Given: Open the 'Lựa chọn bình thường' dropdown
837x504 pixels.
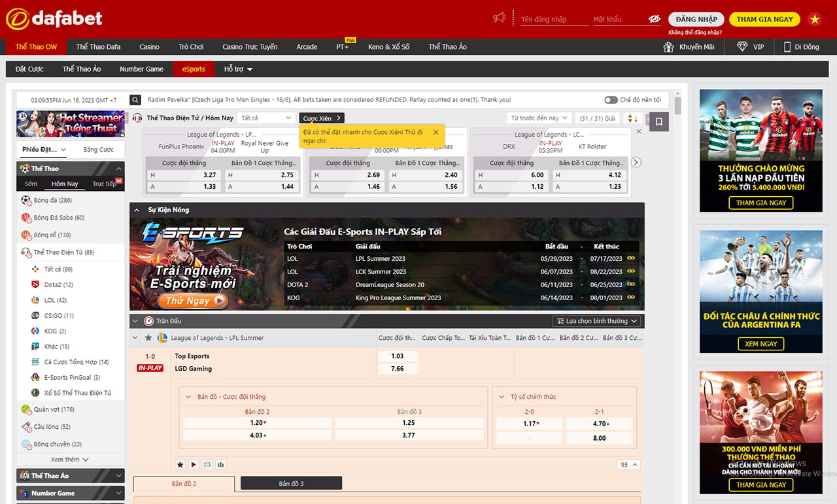Looking at the screenshot, I should [598, 321].
